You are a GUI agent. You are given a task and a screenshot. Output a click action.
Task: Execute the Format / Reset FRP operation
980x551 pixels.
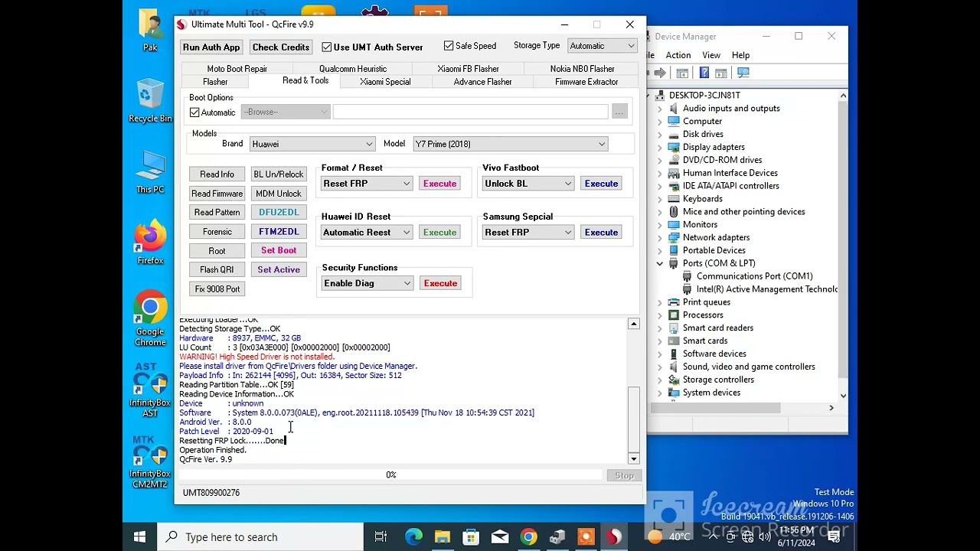[x=439, y=184]
